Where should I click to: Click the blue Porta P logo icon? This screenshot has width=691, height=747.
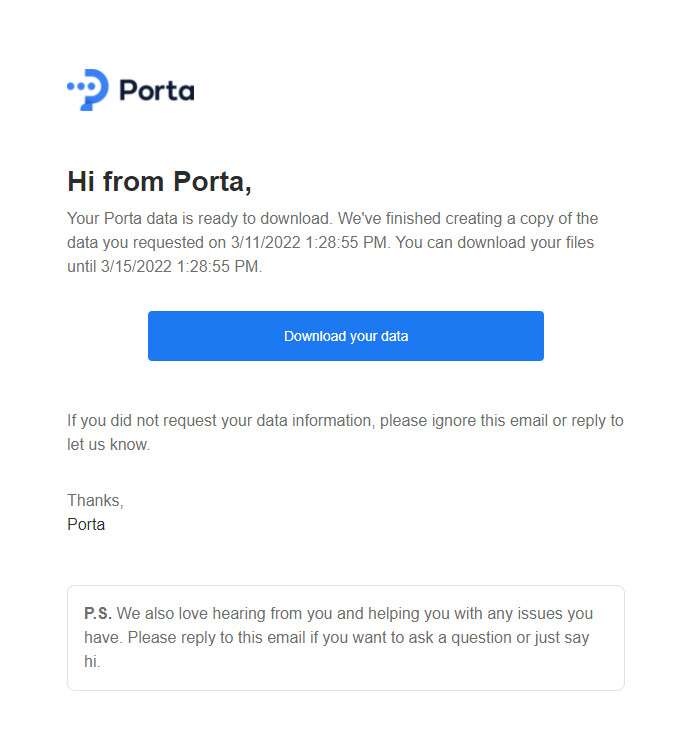coord(88,90)
